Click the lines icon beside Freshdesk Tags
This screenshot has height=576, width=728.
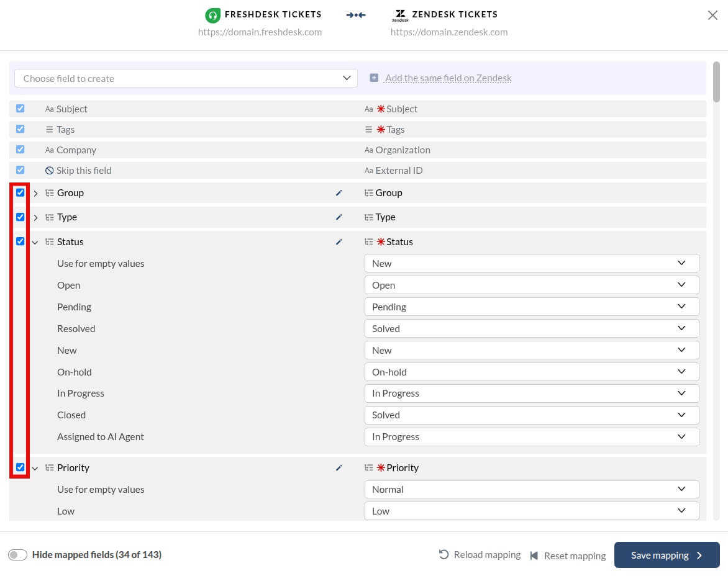49,129
